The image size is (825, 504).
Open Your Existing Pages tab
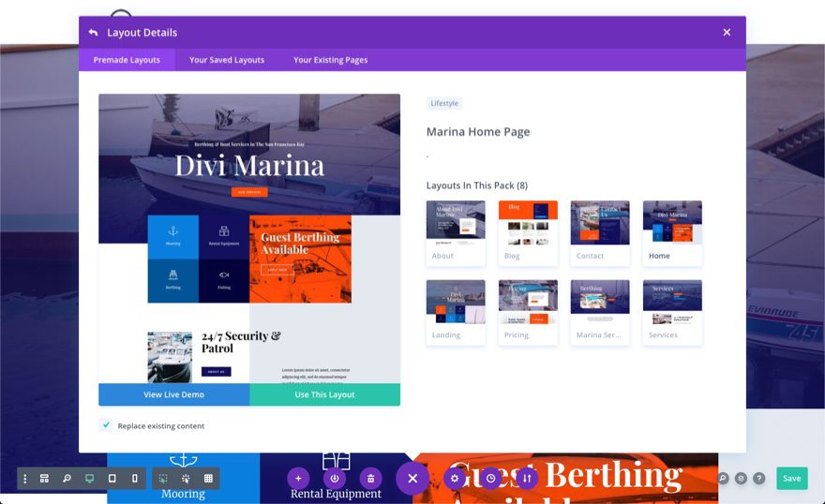click(330, 60)
